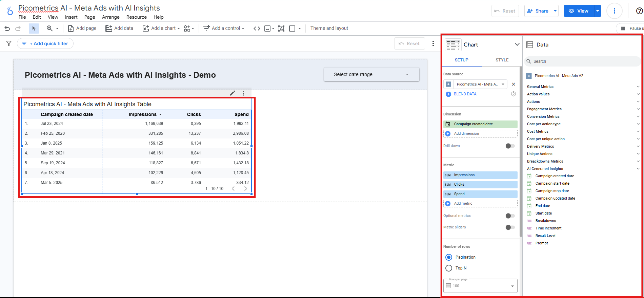Open the Rows per page dropdown

coord(480,286)
